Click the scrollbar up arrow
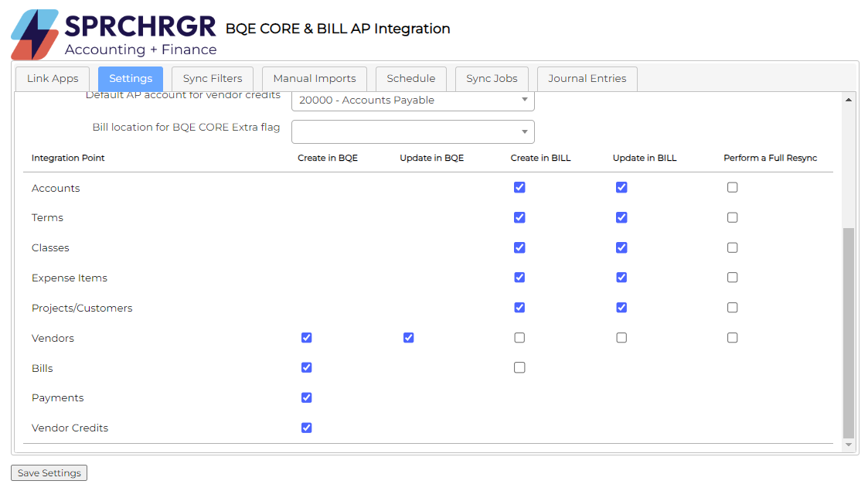Viewport: 868px width, 491px height. click(x=849, y=100)
